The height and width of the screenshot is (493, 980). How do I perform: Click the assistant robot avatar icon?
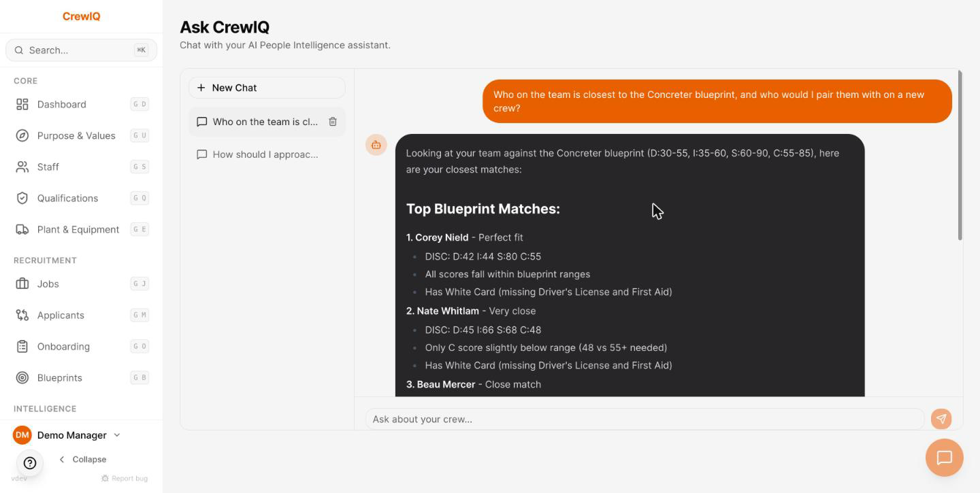(376, 145)
